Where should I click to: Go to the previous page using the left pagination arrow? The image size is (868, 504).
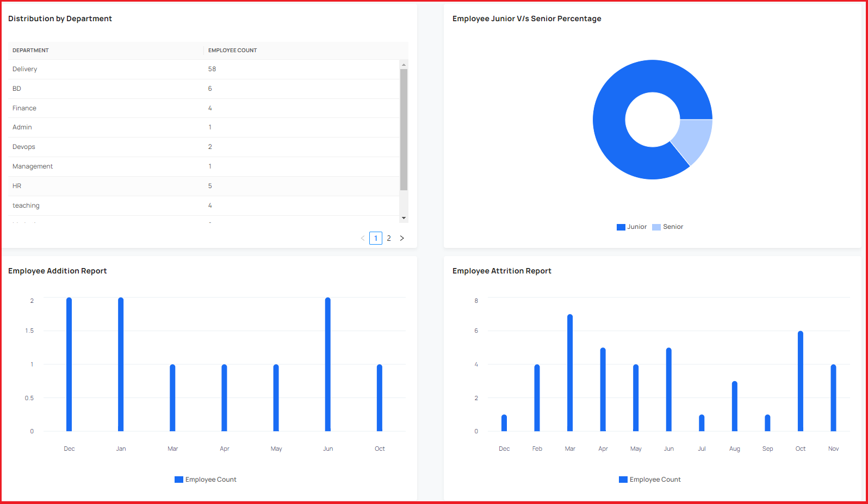[x=363, y=238]
